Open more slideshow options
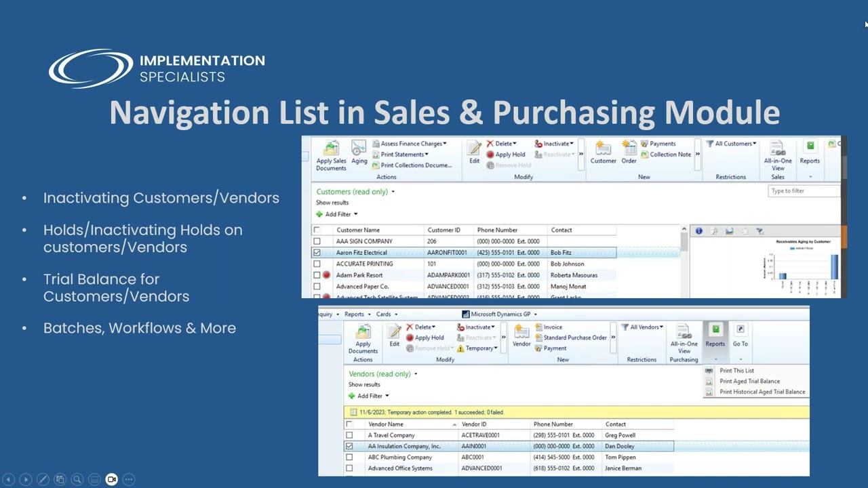The height and width of the screenshot is (488, 868). coord(129,479)
